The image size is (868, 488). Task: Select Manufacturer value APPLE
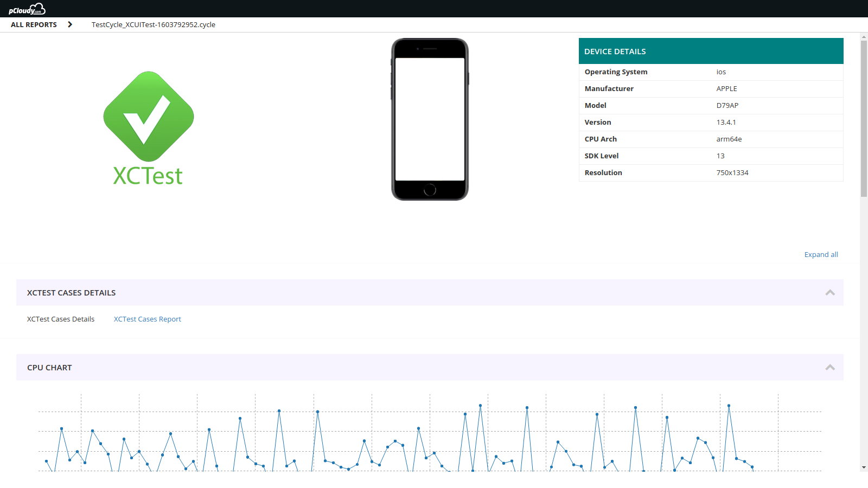[x=726, y=88]
